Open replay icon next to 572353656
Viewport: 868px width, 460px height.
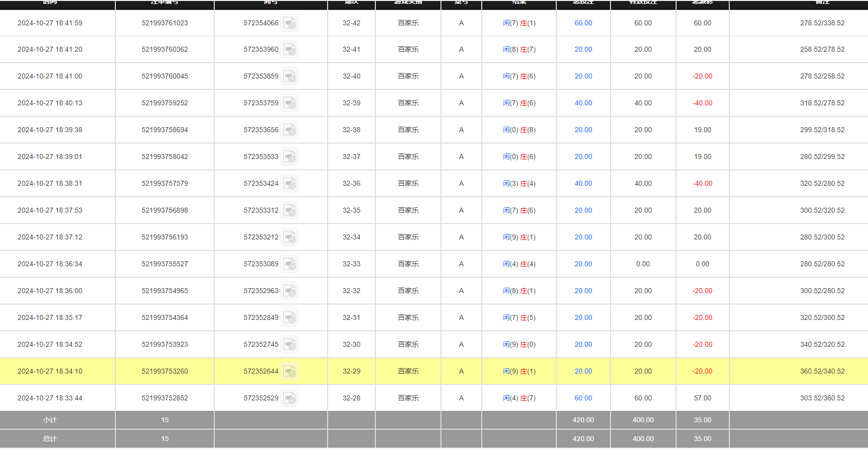click(x=289, y=130)
